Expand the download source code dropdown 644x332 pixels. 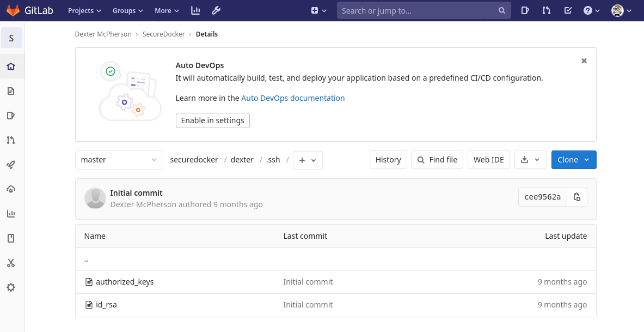[x=530, y=160]
